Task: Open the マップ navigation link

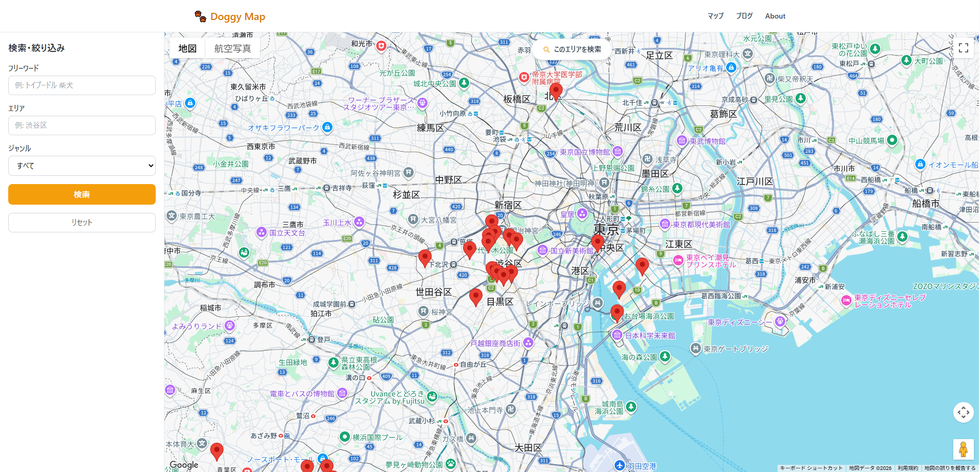Action: point(715,16)
